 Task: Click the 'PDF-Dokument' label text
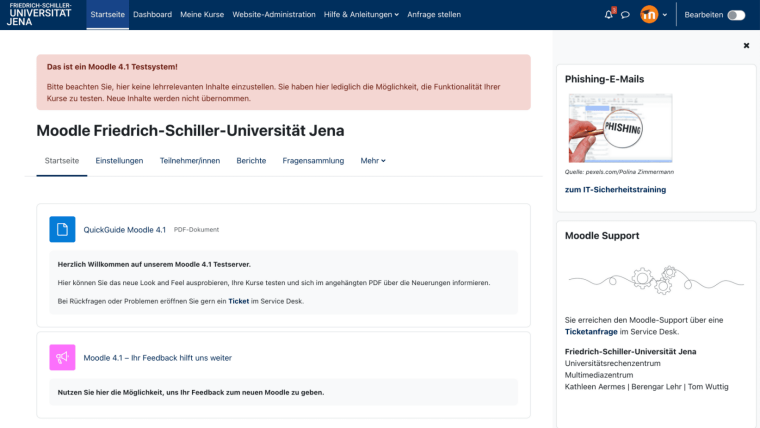coord(196,230)
